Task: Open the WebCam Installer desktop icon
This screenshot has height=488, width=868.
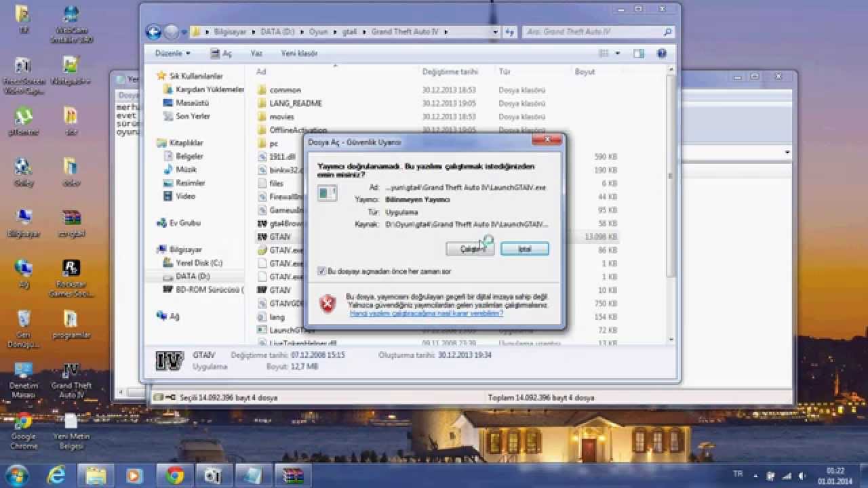Action: 71,24
